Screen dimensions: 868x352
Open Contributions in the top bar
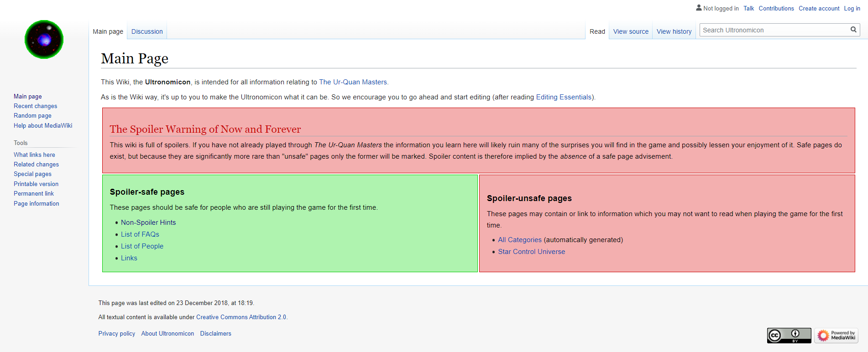pos(776,8)
